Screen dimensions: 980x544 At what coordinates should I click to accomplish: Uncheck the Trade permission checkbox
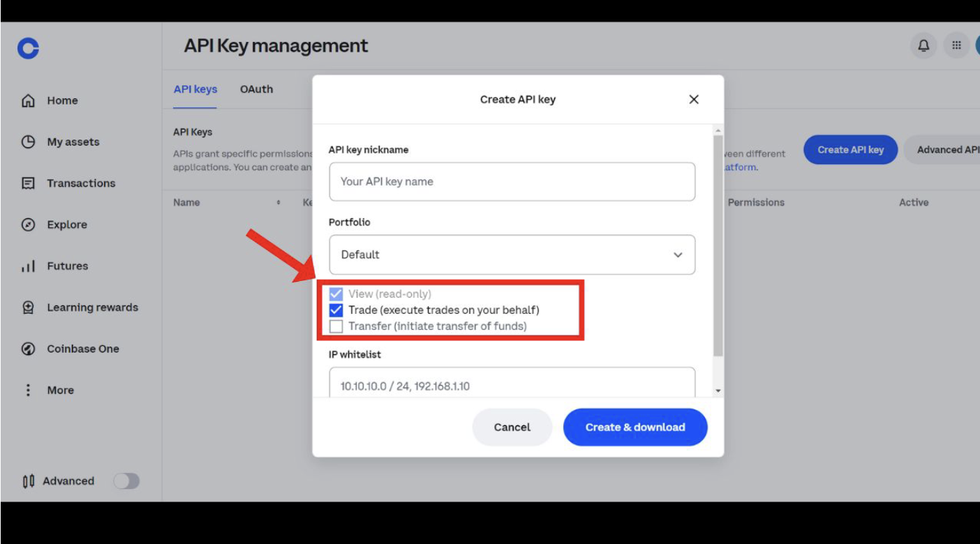click(336, 310)
